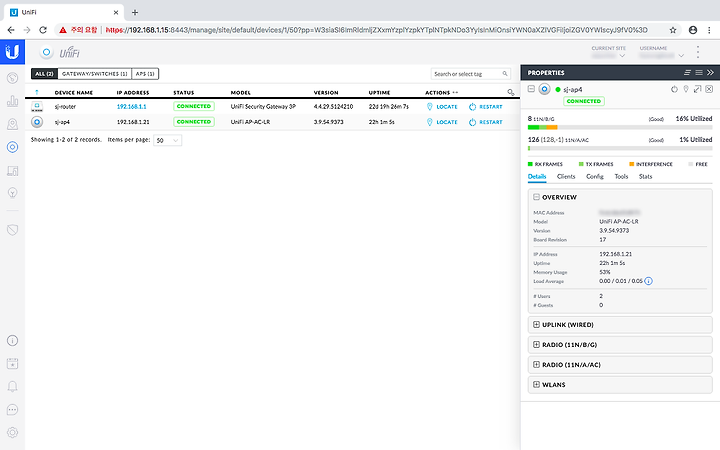The height and width of the screenshot is (450, 720).
Task: Switch to the Tools tab
Action: point(621,176)
